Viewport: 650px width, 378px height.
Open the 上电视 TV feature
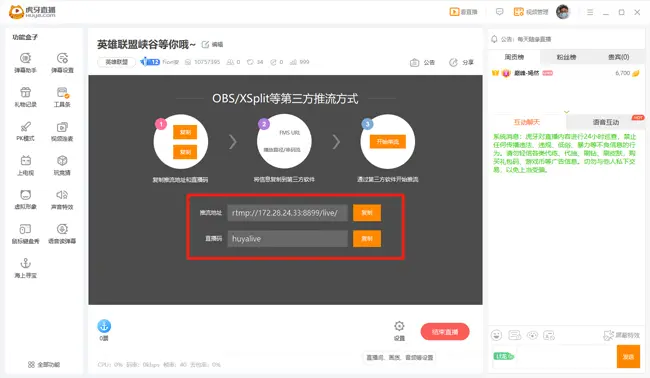click(x=25, y=166)
